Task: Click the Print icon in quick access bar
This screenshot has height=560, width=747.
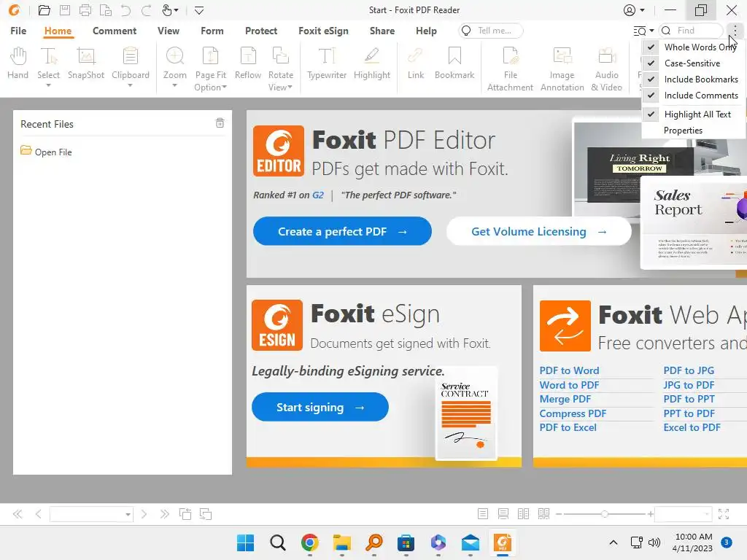Action: click(x=85, y=10)
